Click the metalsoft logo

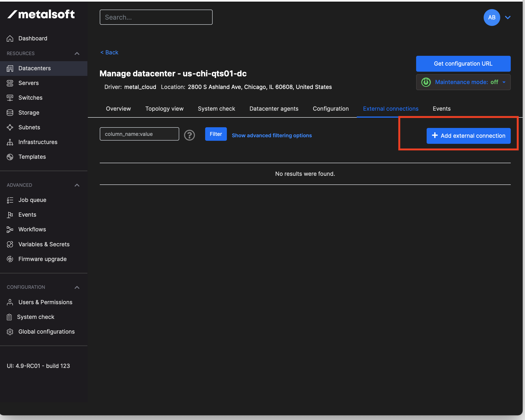point(41,14)
